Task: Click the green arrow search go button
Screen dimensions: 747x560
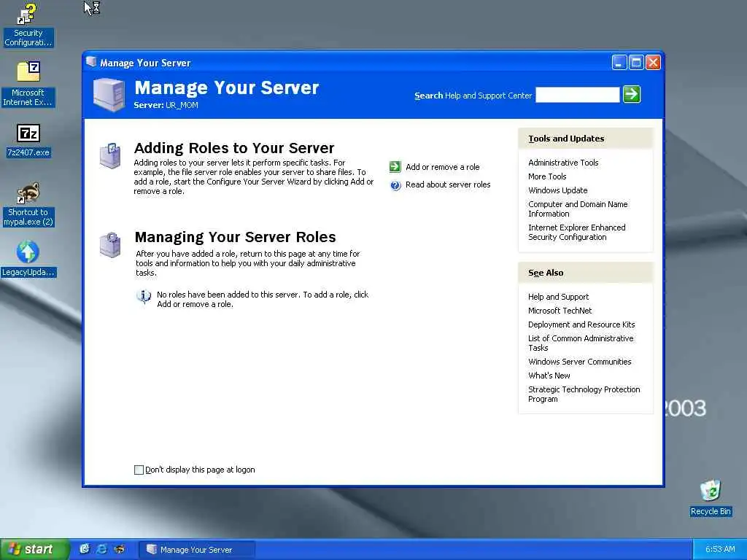Action: [632, 94]
